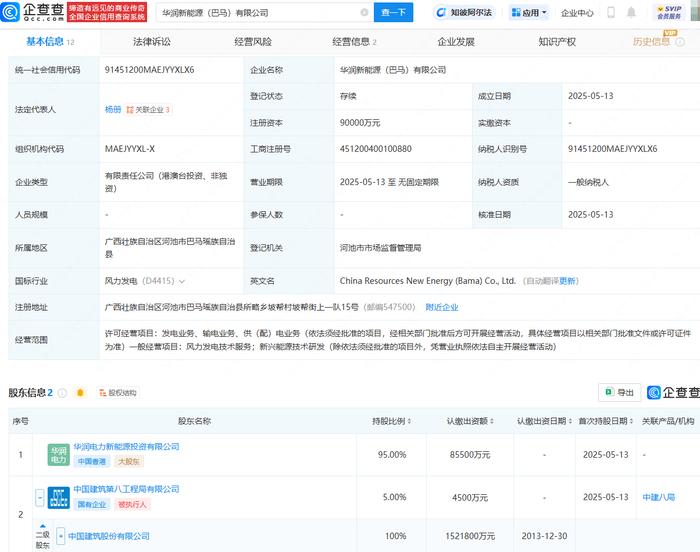700x552 pixels.
Task: Click 被执行人 tag
Action: pos(132,504)
